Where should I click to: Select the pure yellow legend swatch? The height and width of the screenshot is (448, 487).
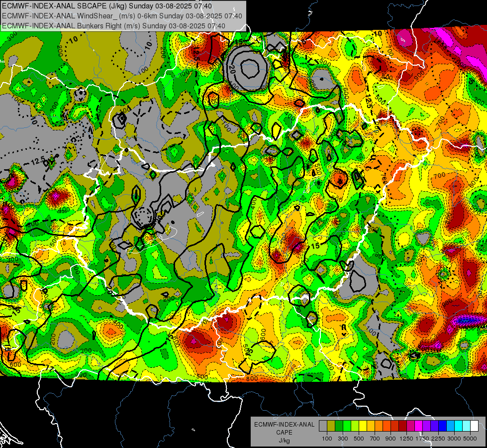click(x=363, y=426)
